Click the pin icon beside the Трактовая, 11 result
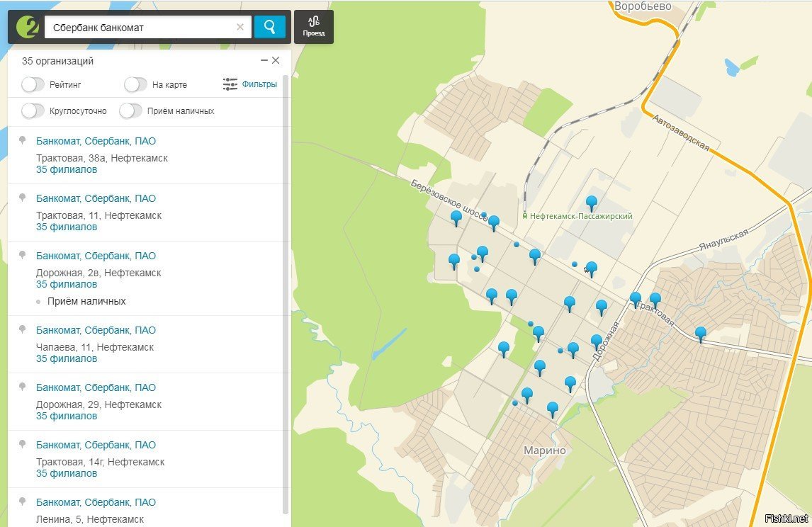The height and width of the screenshot is (527, 812). 22,198
